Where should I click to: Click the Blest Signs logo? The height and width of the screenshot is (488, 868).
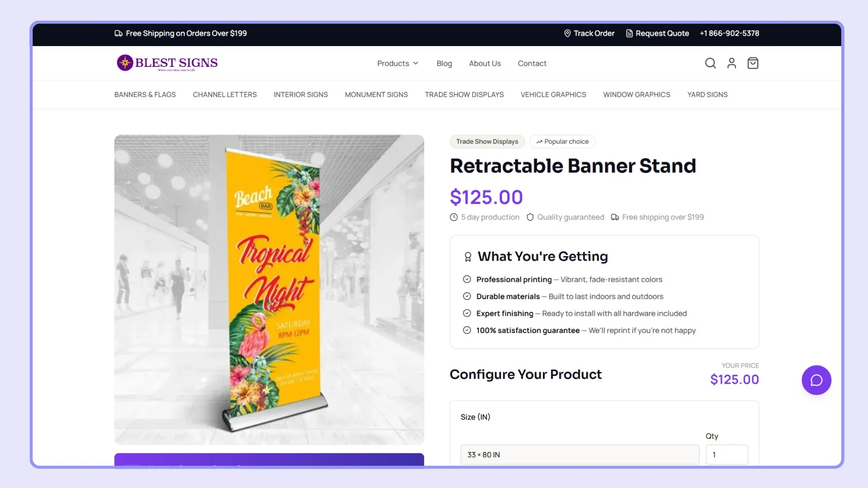tap(167, 63)
